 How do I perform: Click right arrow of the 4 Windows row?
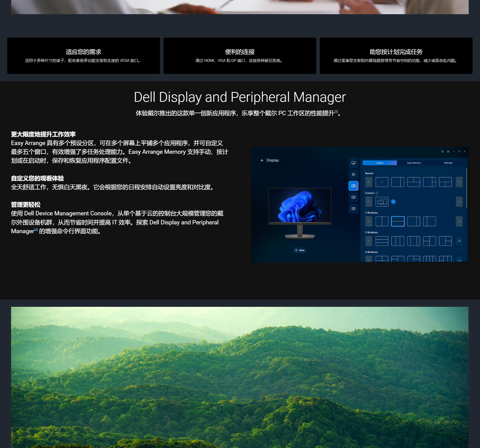tap(459, 259)
